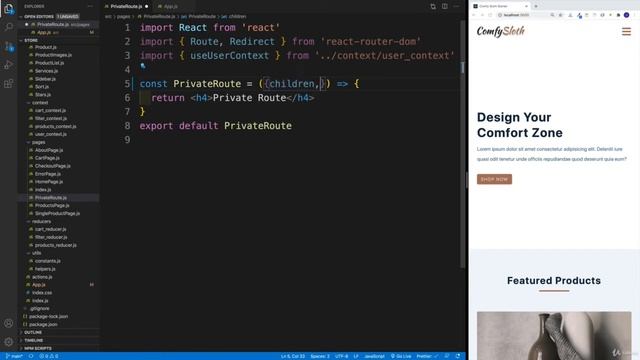Viewport: 640px width, 360px height.
Task: Click open changes icon in editor toolbar
Action: pyautogui.click(x=433, y=7)
